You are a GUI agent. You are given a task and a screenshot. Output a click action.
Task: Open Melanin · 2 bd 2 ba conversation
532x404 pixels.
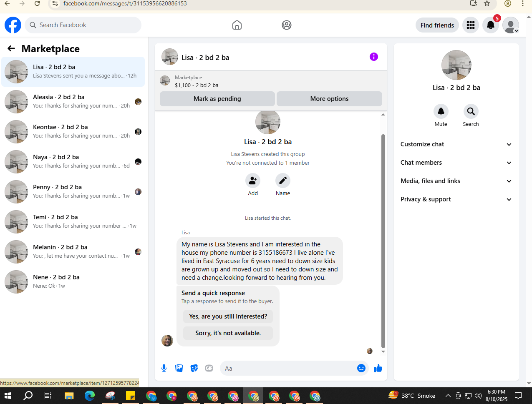[x=73, y=252]
